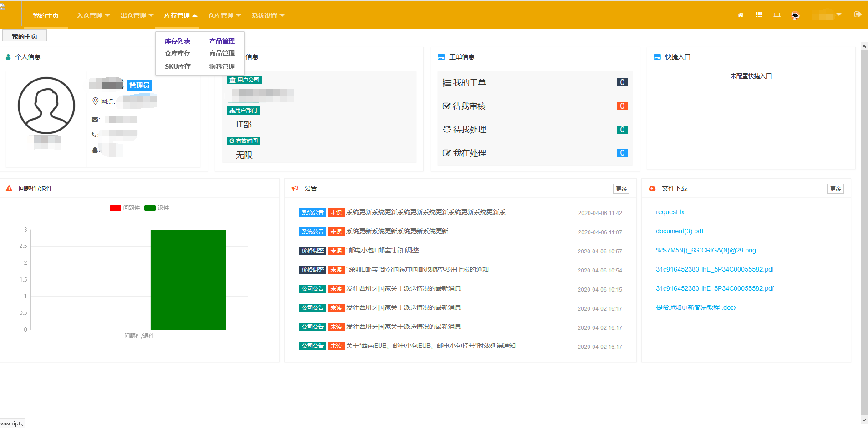Click the large user avatar picture
The image size is (868, 428).
coord(46,106)
